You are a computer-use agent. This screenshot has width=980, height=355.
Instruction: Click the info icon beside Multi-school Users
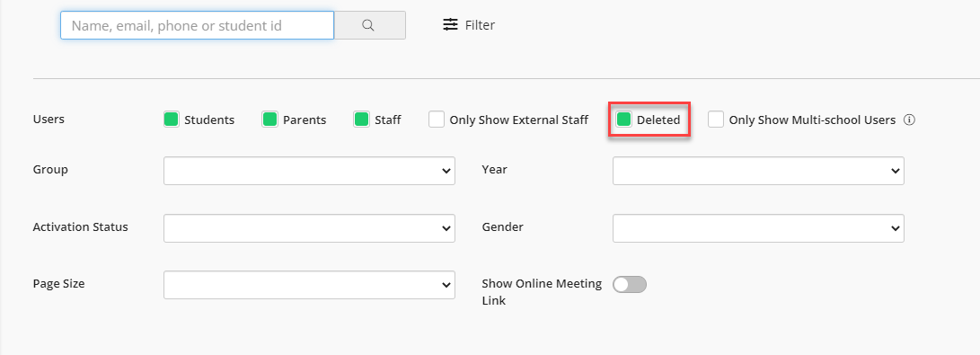910,120
